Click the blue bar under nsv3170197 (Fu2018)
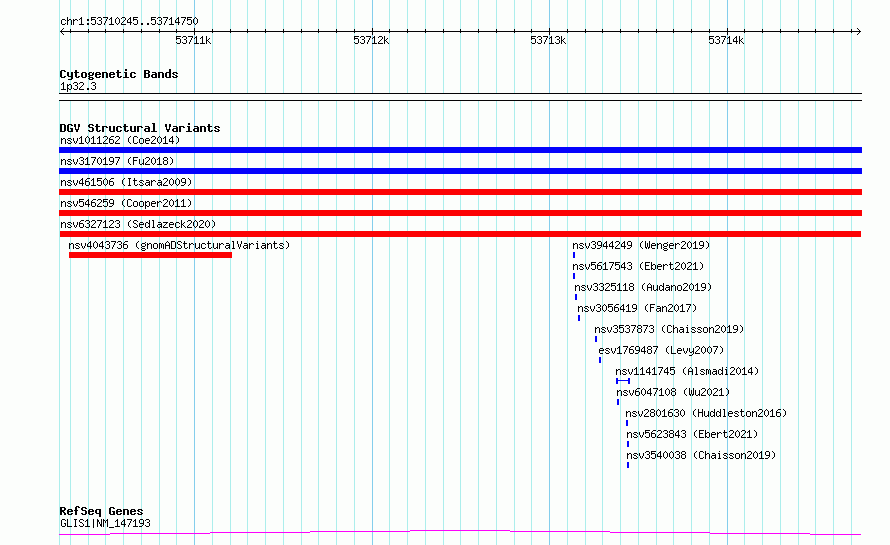This screenshot has width=890, height=545. pos(460,171)
